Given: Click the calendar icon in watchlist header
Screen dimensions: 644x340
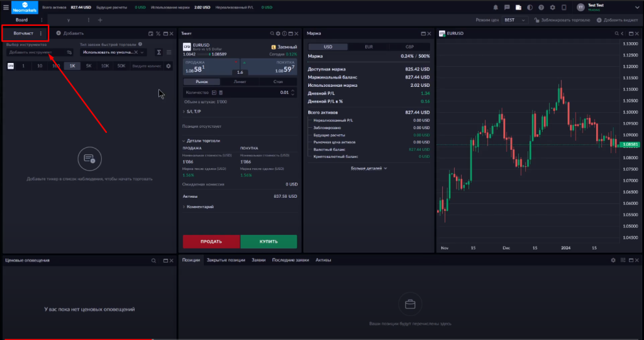Looking at the screenshot, I should tap(151, 34).
